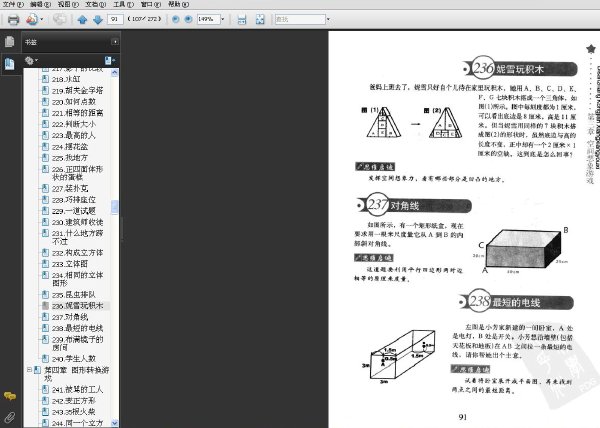Click bookmark page icon beside 218.水缸

pos(45,79)
